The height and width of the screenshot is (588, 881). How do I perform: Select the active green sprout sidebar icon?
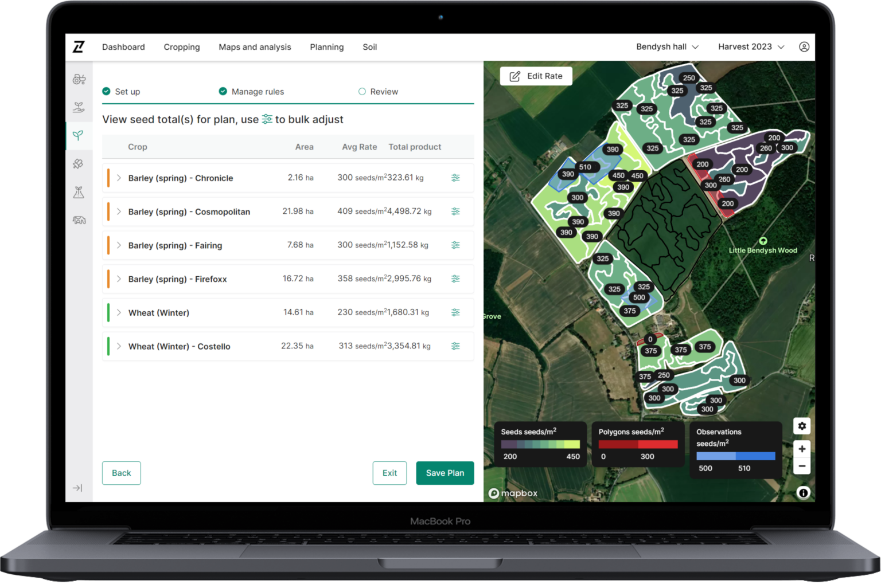pyautogui.click(x=79, y=136)
